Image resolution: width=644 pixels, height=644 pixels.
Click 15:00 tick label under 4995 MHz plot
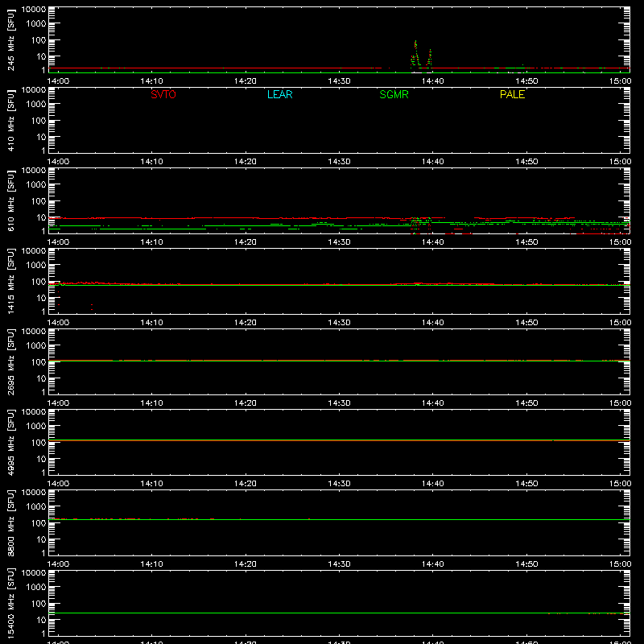(620, 484)
